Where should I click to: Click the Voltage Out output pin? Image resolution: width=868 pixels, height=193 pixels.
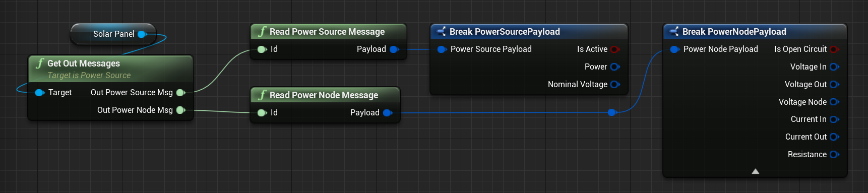tap(834, 85)
